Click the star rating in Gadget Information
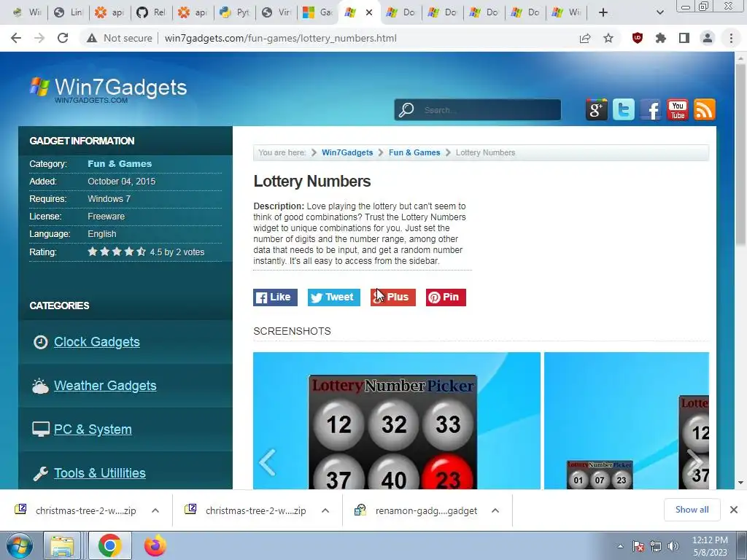Image resolution: width=747 pixels, height=560 pixels. point(117,252)
